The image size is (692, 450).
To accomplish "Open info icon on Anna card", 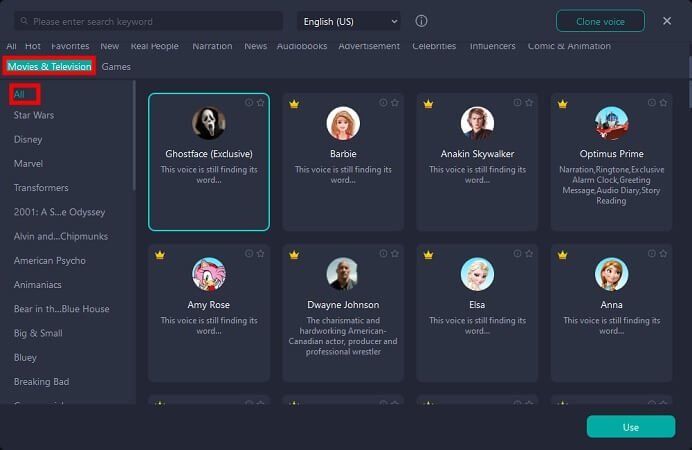I will pyautogui.click(x=651, y=253).
